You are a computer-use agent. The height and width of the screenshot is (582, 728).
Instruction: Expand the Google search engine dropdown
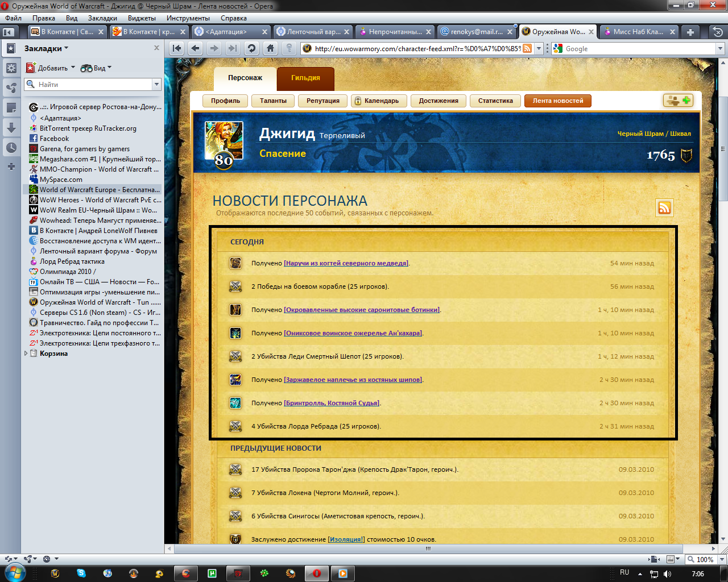click(719, 48)
